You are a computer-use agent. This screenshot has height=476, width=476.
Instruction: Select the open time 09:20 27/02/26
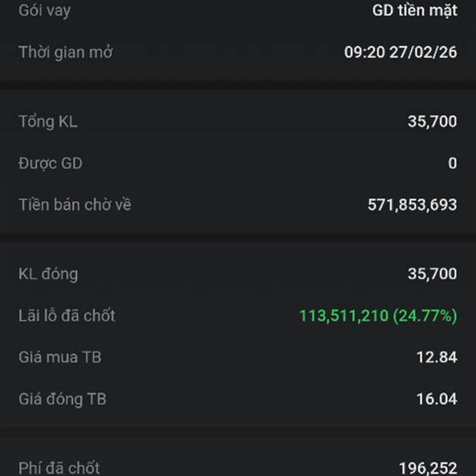click(x=400, y=52)
